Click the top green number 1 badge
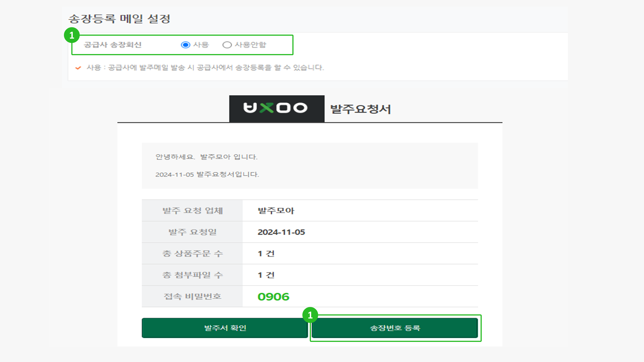The height and width of the screenshot is (362, 644). point(72,35)
